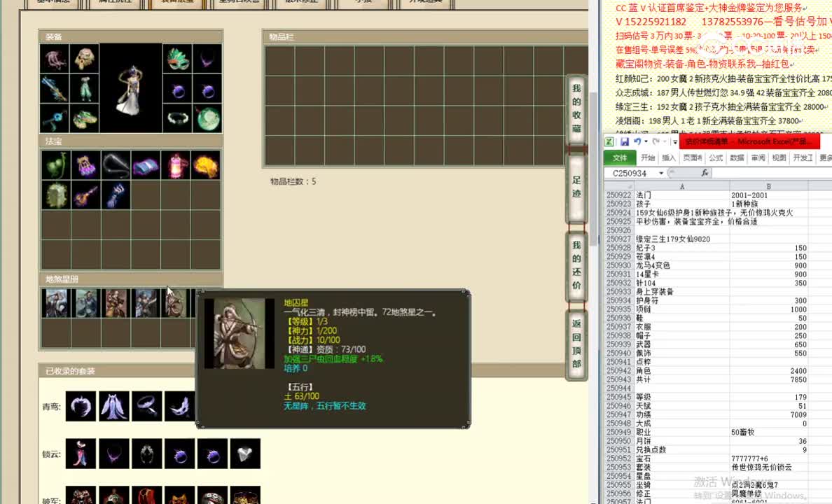Switch to the Excel 审阅 tab
Image resolution: width=832 pixels, height=504 pixels.
pos(758,157)
